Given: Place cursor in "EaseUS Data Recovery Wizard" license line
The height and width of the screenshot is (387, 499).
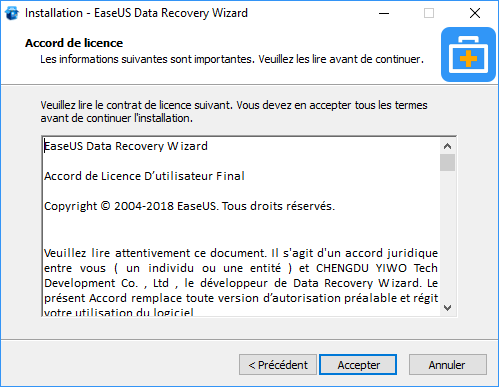Looking at the screenshot, I should 126,146.
